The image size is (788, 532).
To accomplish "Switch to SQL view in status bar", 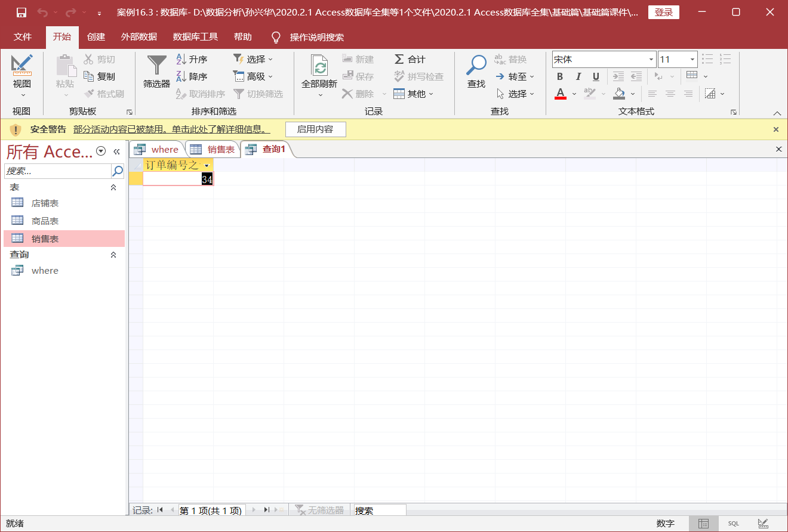I will click(x=733, y=524).
